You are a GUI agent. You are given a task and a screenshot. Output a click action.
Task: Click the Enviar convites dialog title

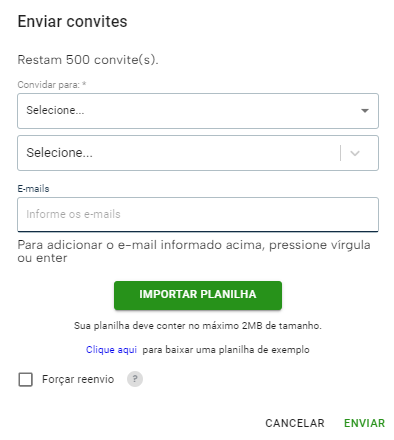[x=72, y=21]
